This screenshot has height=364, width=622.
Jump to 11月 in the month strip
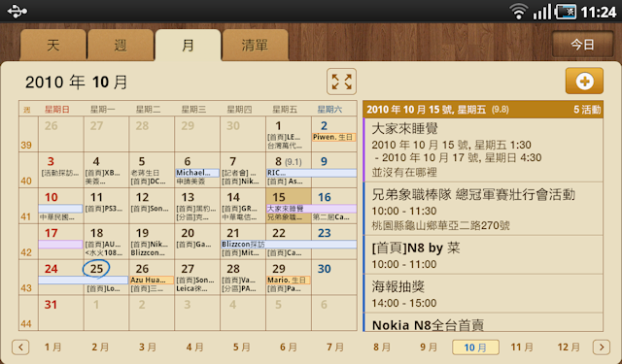pos(522,347)
